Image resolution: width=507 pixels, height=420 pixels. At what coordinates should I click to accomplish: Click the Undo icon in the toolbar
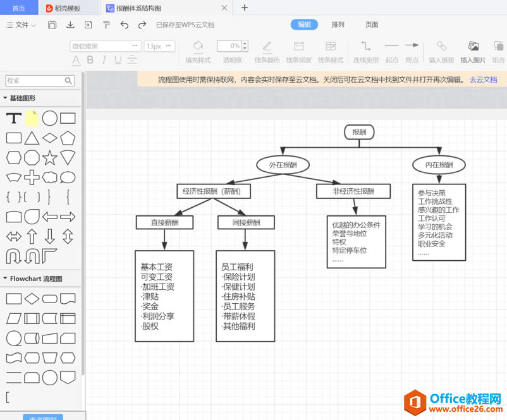pos(125,25)
